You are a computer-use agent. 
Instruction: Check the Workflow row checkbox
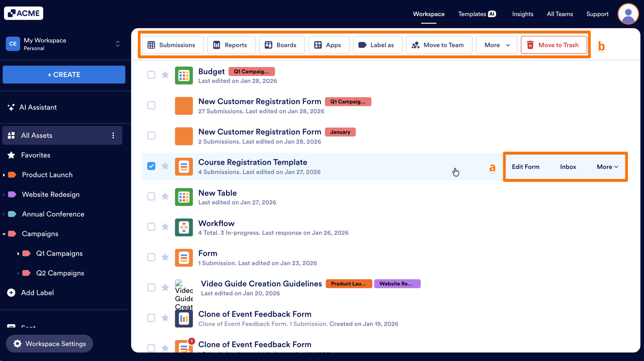pos(151,227)
